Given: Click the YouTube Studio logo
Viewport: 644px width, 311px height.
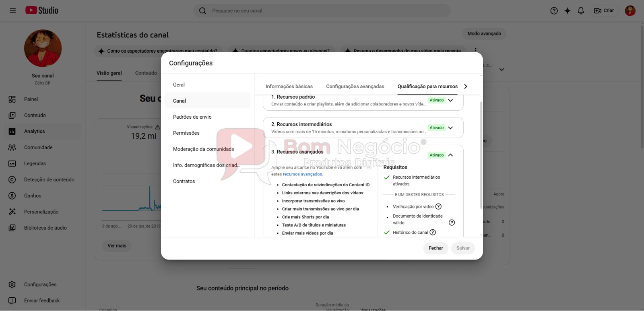Looking at the screenshot, I should pos(42,10).
